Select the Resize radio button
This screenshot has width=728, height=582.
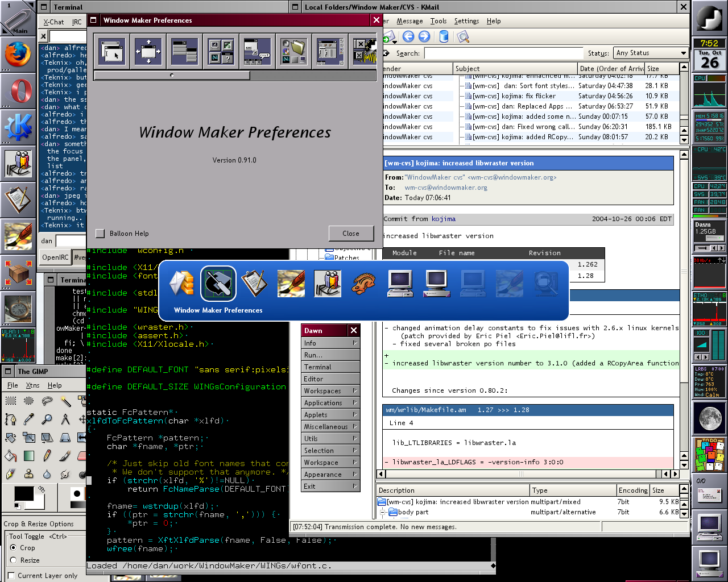click(13, 560)
